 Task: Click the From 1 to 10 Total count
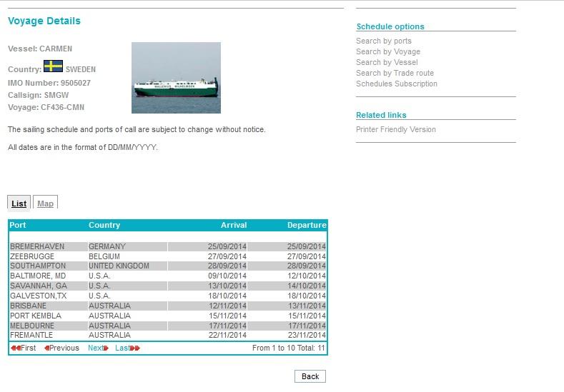289,348
